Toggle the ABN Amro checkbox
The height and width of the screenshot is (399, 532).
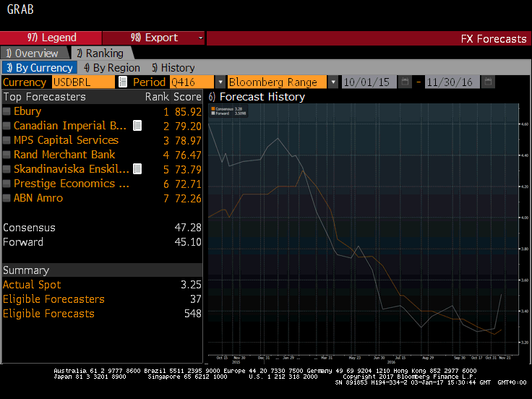point(7,198)
